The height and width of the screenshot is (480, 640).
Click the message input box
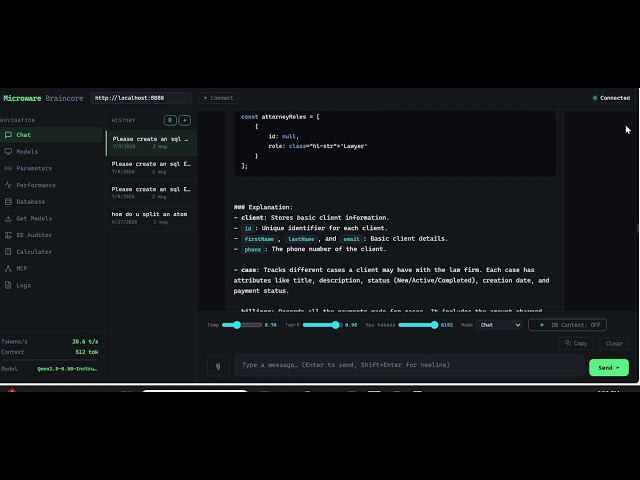pos(409,365)
